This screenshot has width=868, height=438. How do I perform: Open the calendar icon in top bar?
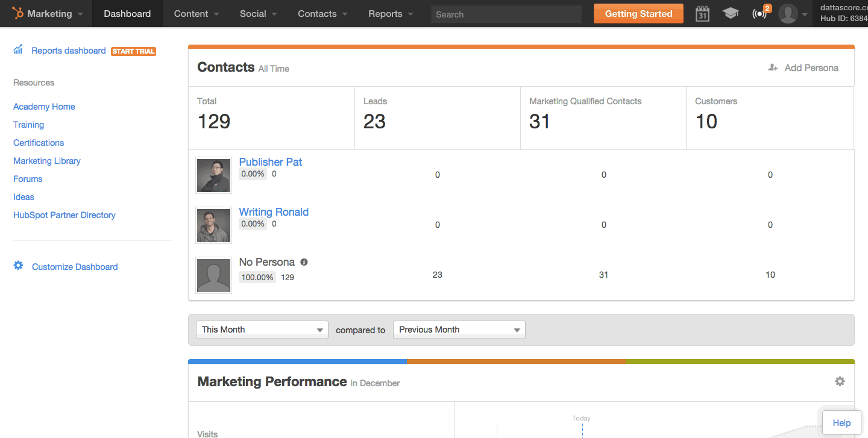[702, 13]
